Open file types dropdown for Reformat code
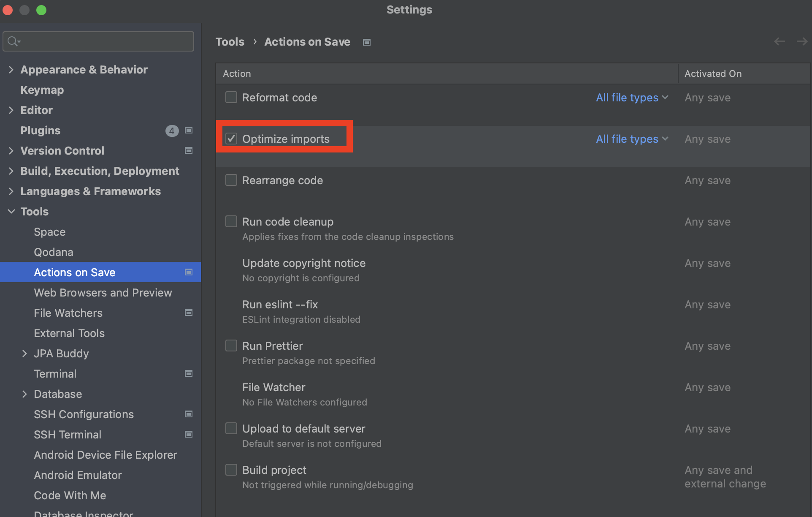 click(x=632, y=98)
